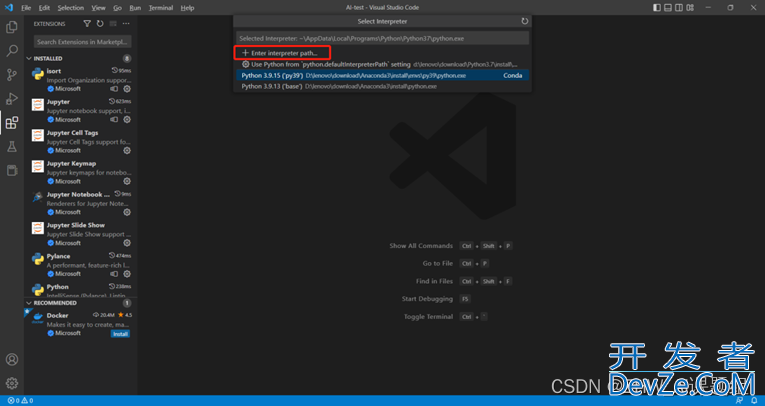Open the Manage gear in activity bar
Screen dimensions: 765x406
[12, 384]
